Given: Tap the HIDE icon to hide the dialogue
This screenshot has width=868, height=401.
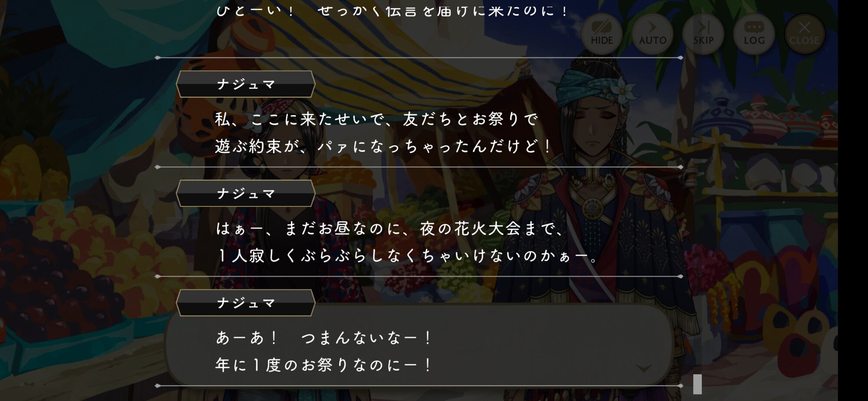Looking at the screenshot, I should pos(602,33).
